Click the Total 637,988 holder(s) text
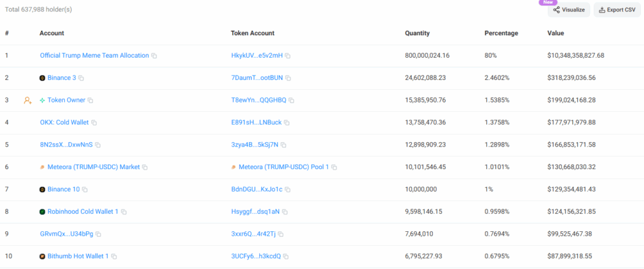644x269 pixels. (x=38, y=9)
